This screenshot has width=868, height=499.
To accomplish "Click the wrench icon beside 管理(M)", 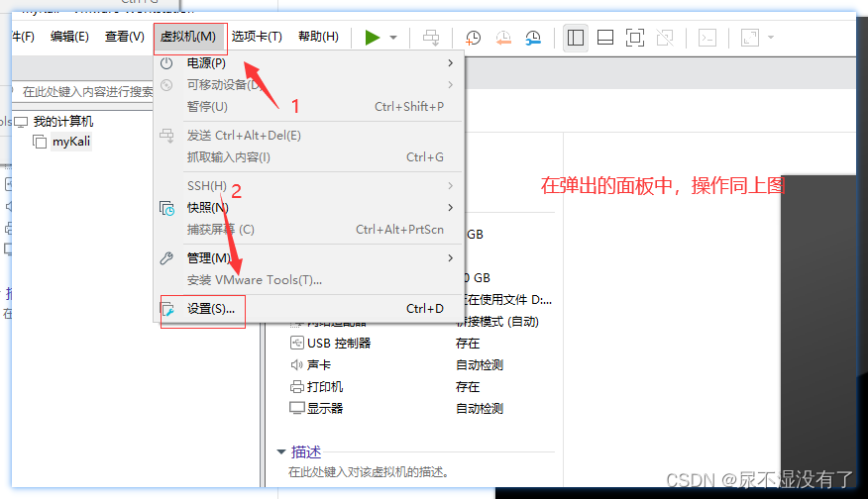I will click(x=166, y=258).
